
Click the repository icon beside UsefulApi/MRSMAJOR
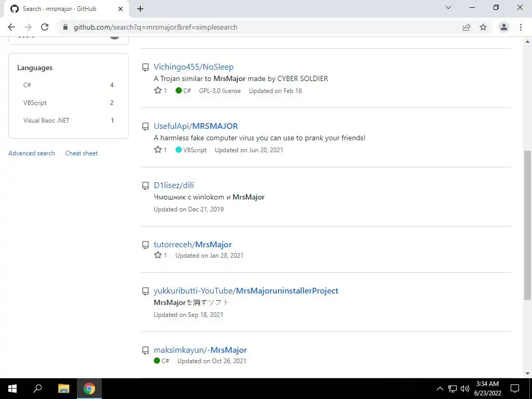145,127
